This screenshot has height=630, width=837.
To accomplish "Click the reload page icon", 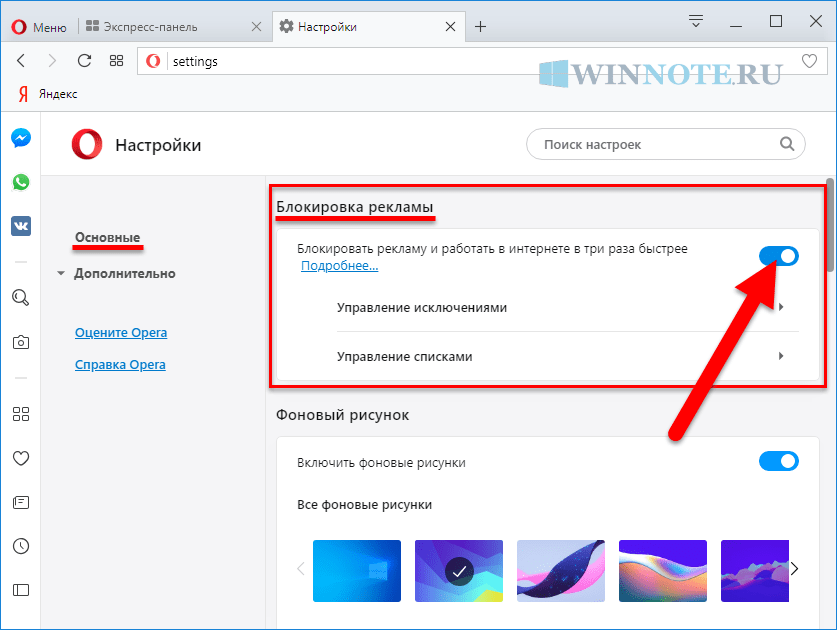I will coord(84,61).
